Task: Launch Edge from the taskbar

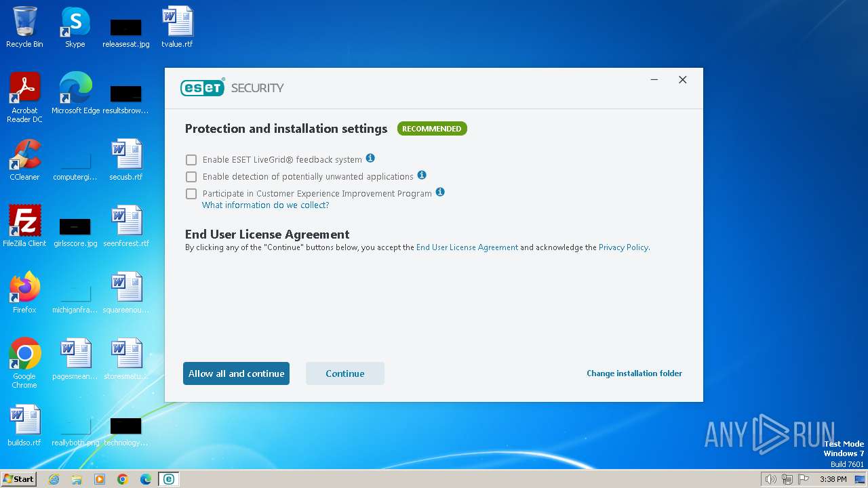Action: pyautogui.click(x=146, y=479)
